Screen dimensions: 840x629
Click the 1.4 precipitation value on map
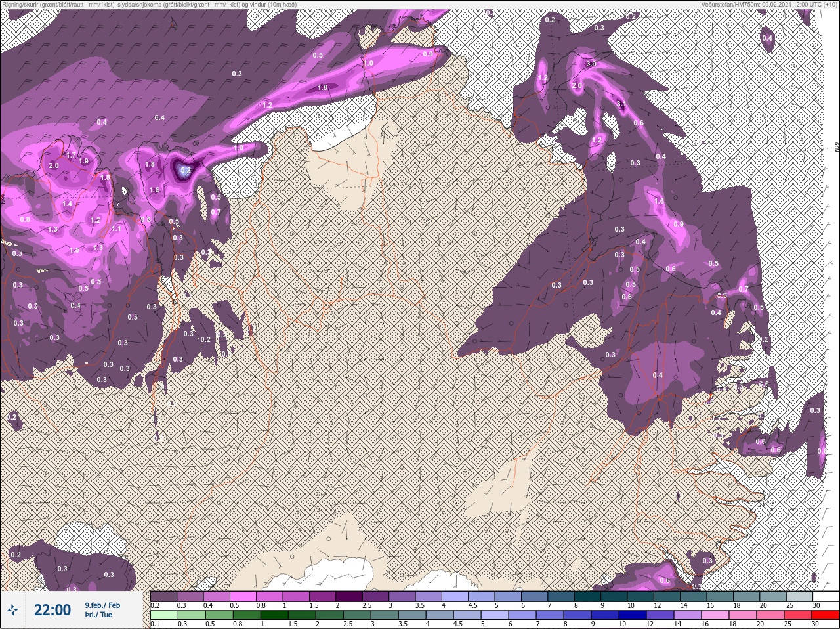tap(67, 204)
